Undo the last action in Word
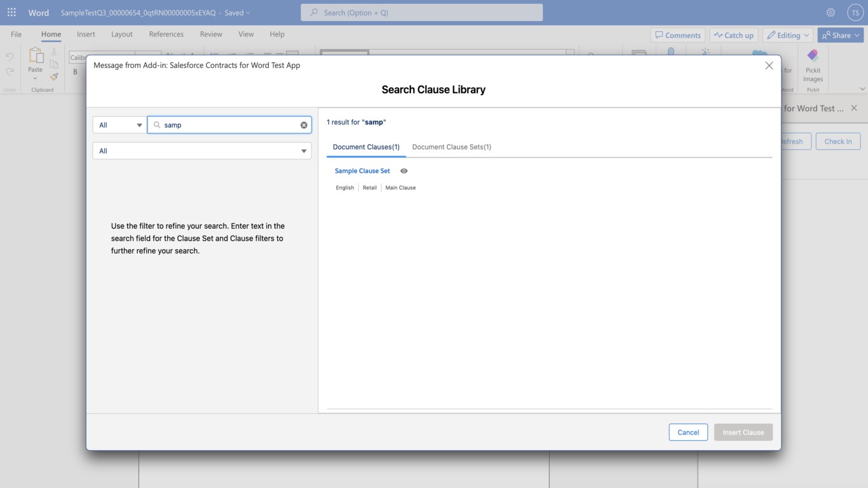Image resolution: width=868 pixels, height=488 pixels. [x=10, y=57]
